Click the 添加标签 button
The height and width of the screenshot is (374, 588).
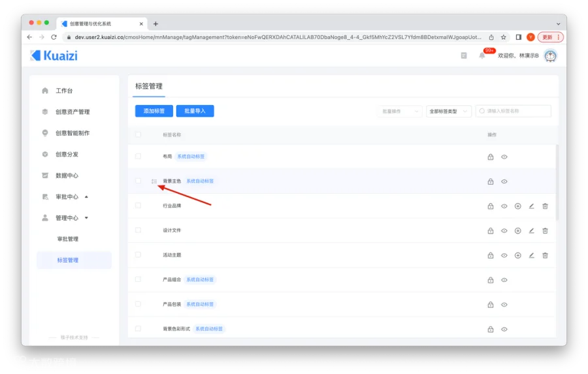(x=154, y=111)
